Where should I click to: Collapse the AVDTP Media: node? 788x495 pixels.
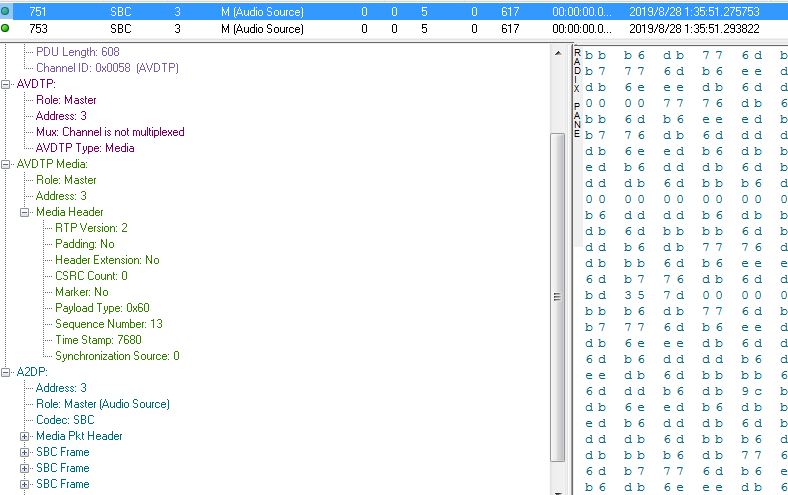pos(6,164)
